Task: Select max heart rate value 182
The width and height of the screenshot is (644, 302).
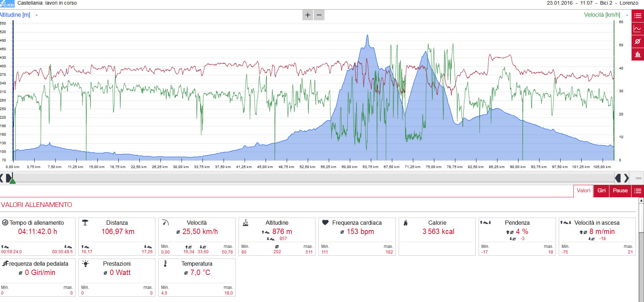Action: point(389,252)
